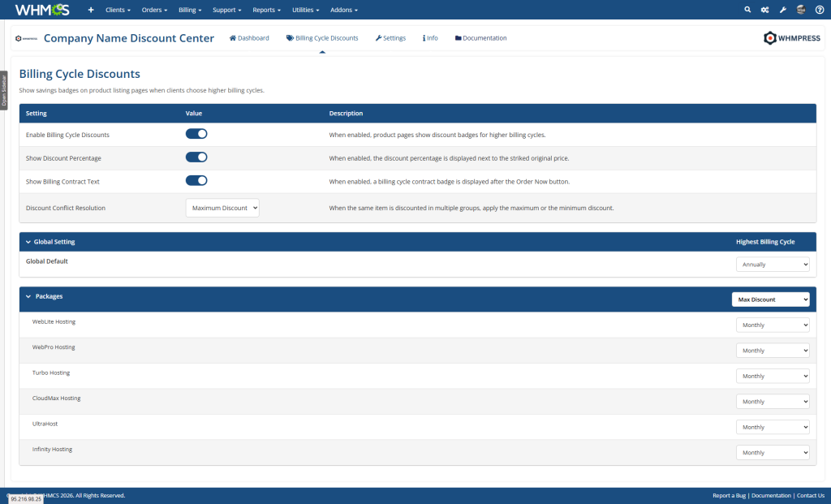Open the Billing Cycle Discounts tab

pyautogui.click(x=322, y=38)
